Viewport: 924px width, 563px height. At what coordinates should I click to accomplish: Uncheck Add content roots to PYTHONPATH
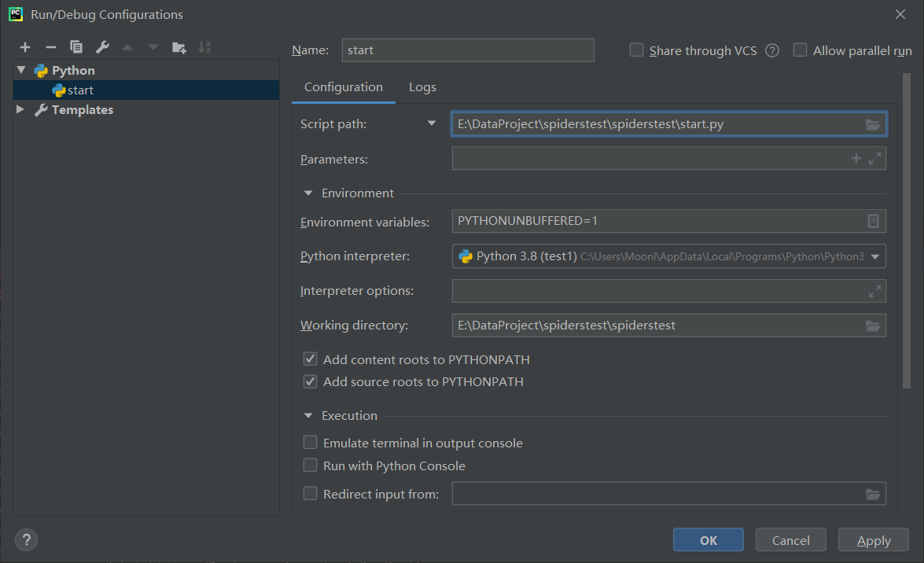pyautogui.click(x=311, y=360)
